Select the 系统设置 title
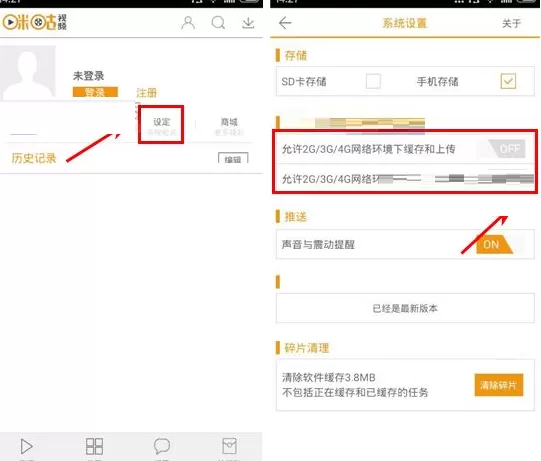541x461 pixels. point(405,23)
